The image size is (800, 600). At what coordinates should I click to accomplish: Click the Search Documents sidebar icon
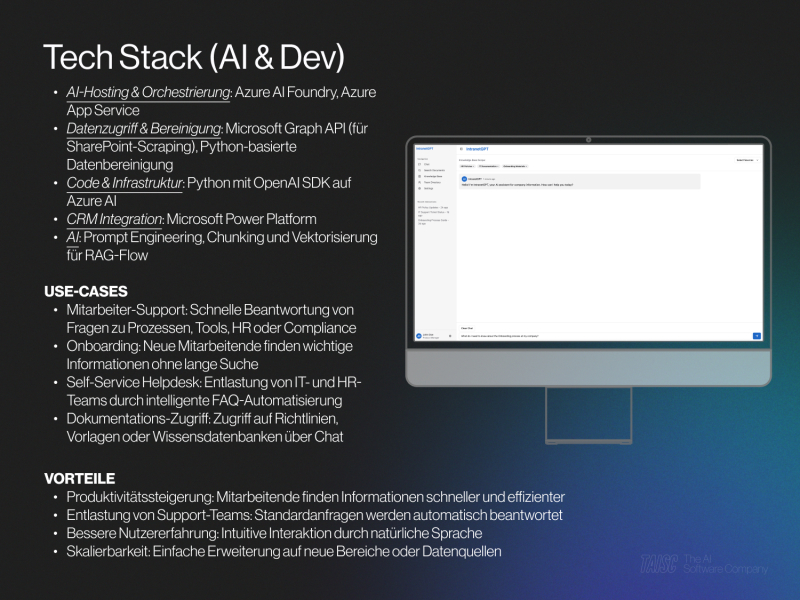[419, 169]
